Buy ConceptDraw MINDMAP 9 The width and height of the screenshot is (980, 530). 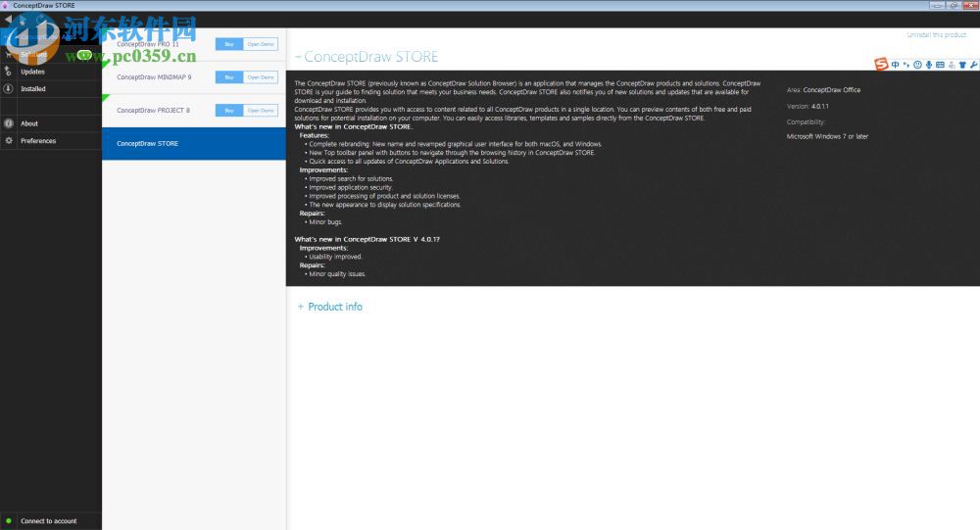click(228, 77)
